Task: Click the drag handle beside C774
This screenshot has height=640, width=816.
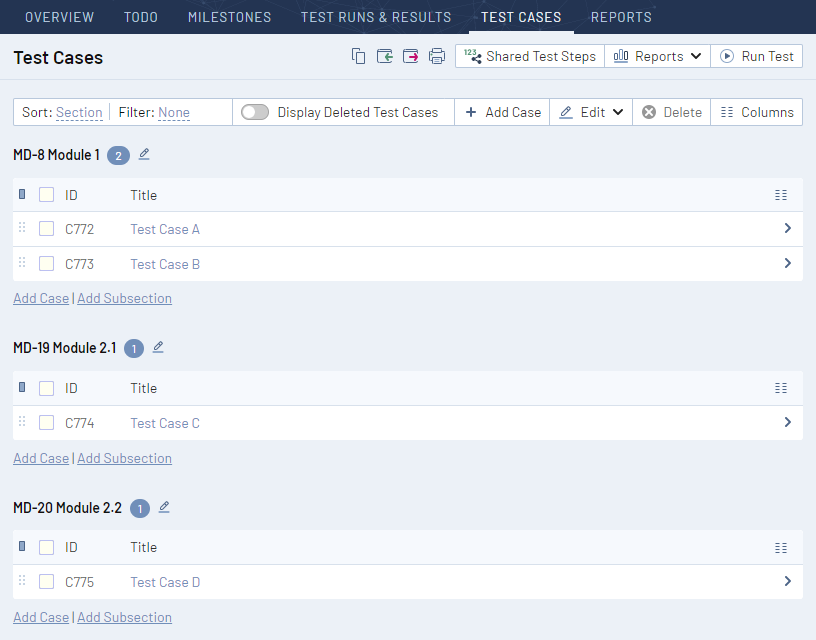Action: point(21,422)
